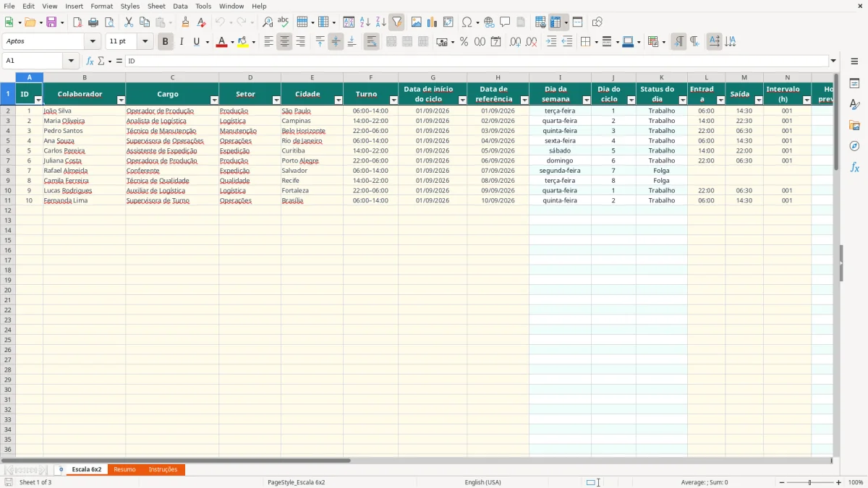Open Turno column filter dropdown
868x488 pixels.
coord(393,100)
